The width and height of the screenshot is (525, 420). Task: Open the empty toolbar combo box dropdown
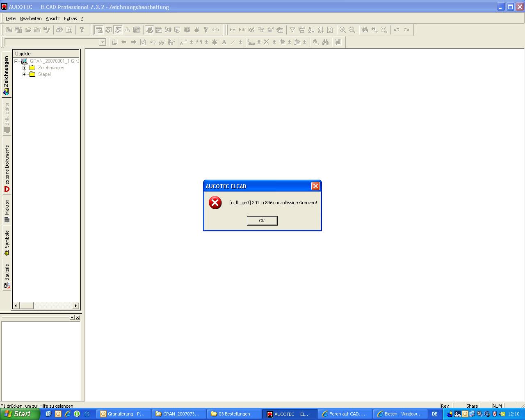click(103, 42)
